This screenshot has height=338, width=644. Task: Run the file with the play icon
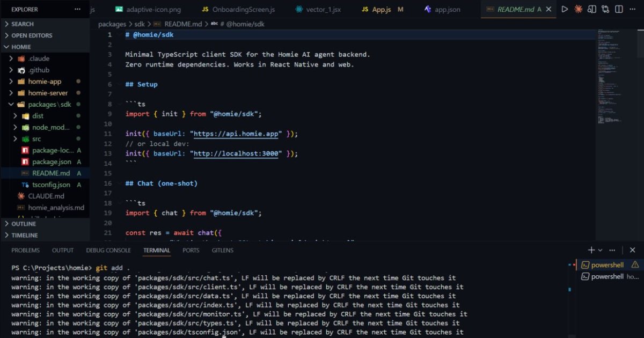[x=565, y=9]
